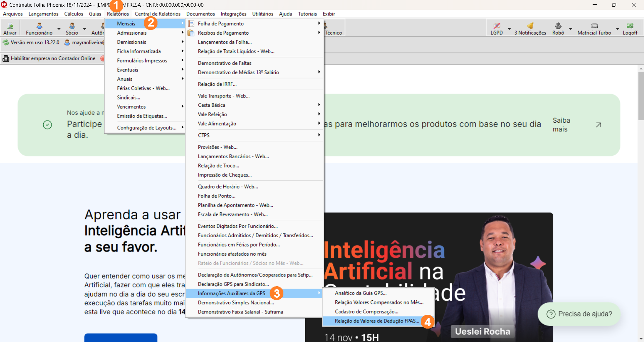Select Ficha Informatizada submenu
Screen dimensions: 644x342
145,51
